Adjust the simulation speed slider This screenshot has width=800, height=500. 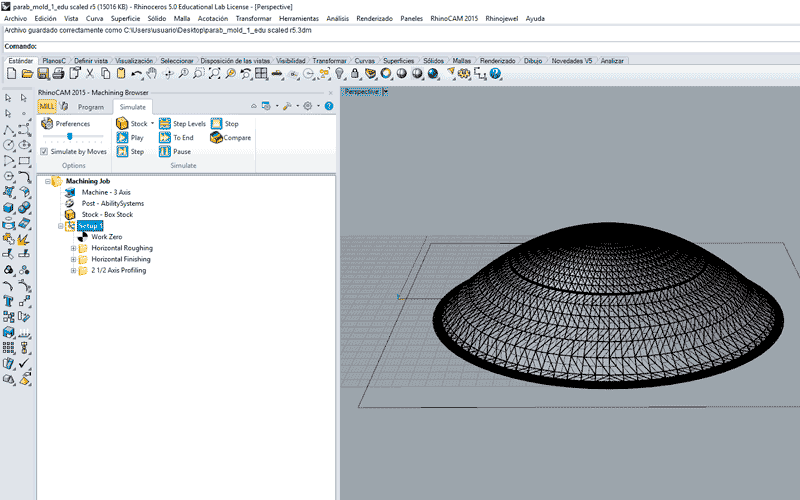click(69, 137)
